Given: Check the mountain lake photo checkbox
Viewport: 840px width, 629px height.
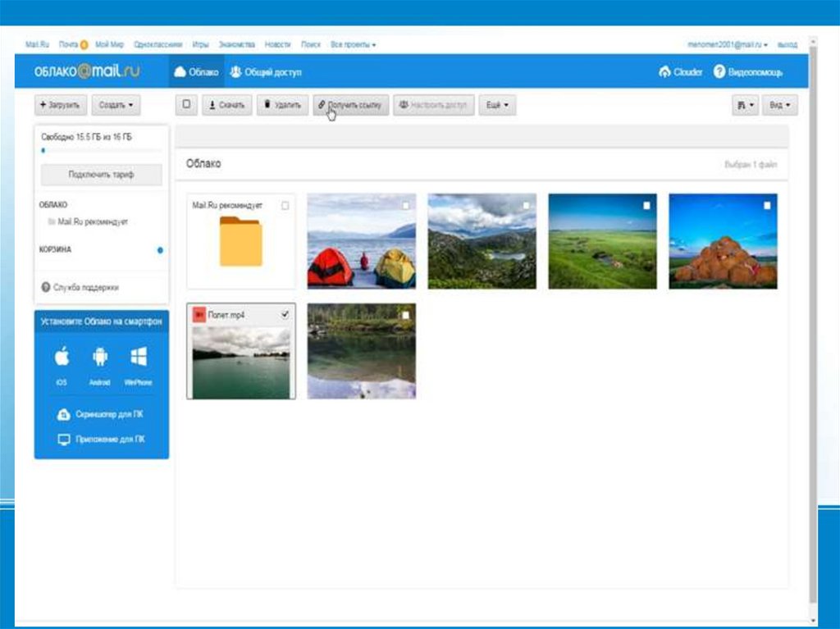Looking at the screenshot, I should [x=526, y=206].
